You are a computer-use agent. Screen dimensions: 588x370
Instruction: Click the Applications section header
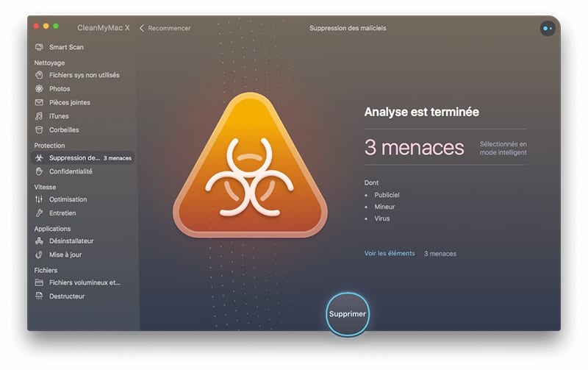(52, 229)
